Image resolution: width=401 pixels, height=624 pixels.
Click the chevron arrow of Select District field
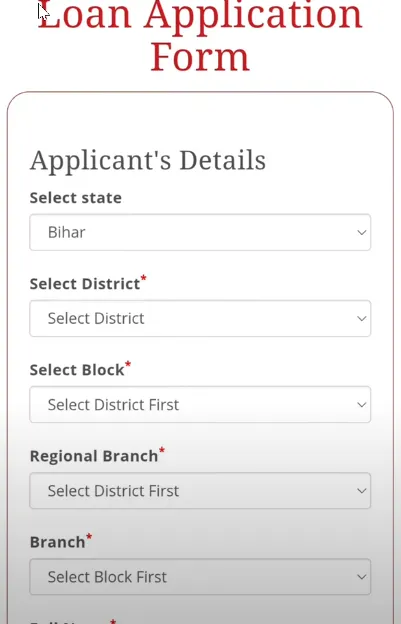(x=362, y=318)
